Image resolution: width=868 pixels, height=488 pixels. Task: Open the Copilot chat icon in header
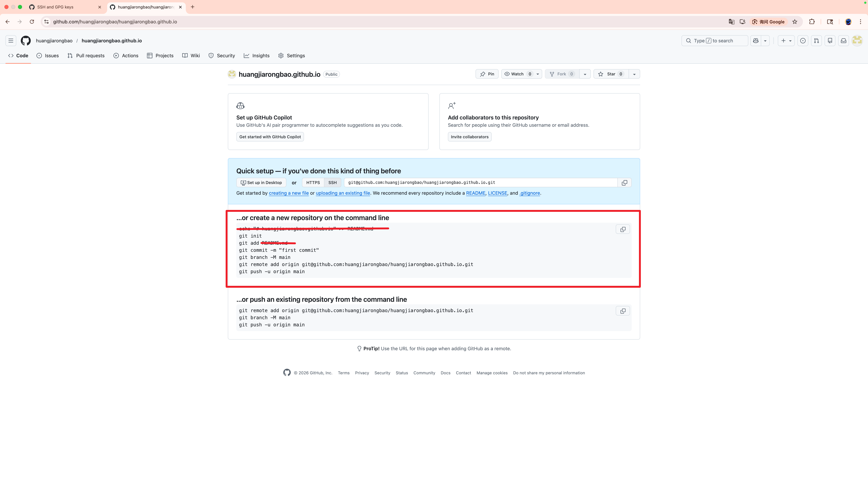(756, 41)
